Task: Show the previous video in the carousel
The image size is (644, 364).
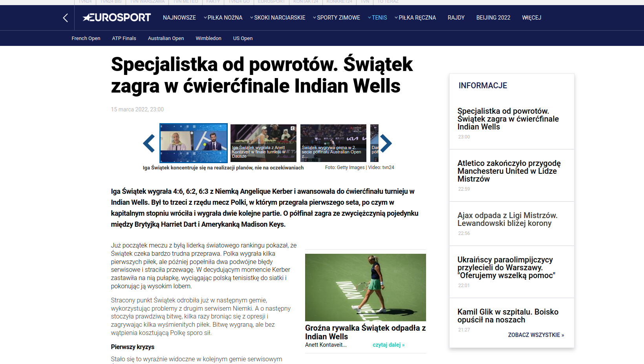Action: (x=149, y=143)
